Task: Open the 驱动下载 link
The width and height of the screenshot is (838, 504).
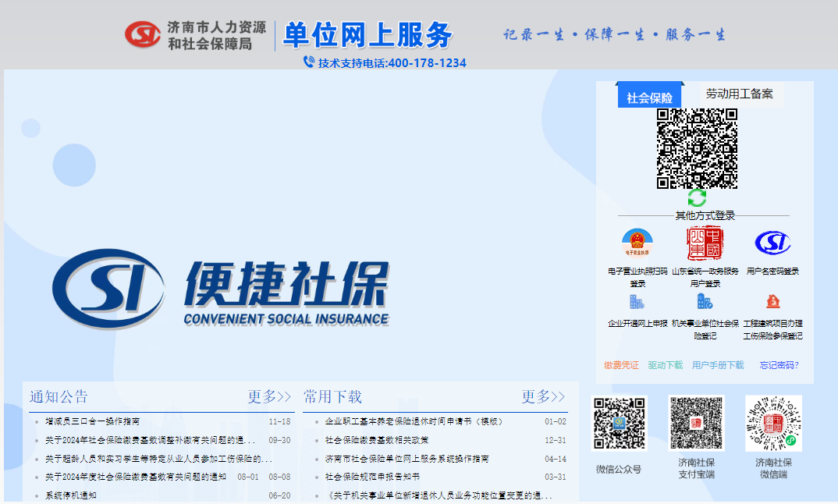Action: point(666,365)
